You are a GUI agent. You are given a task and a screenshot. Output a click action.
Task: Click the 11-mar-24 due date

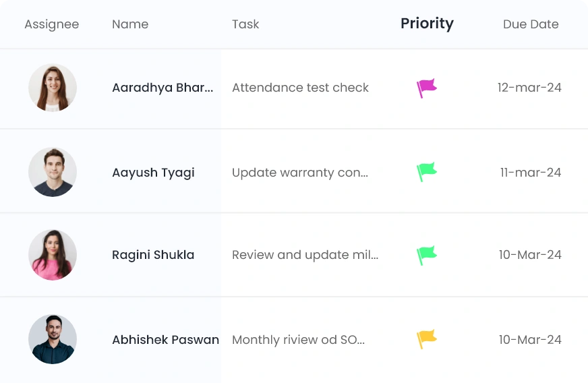[x=530, y=173]
